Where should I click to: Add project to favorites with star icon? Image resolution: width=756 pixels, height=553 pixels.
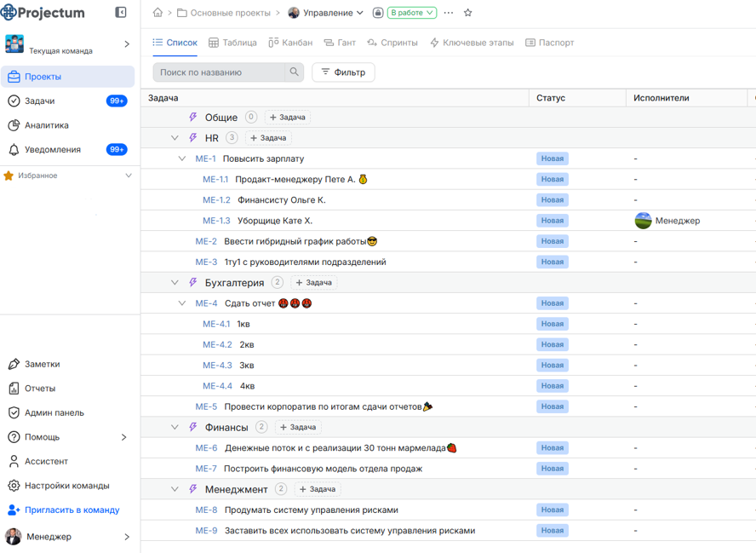click(x=467, y=13)
